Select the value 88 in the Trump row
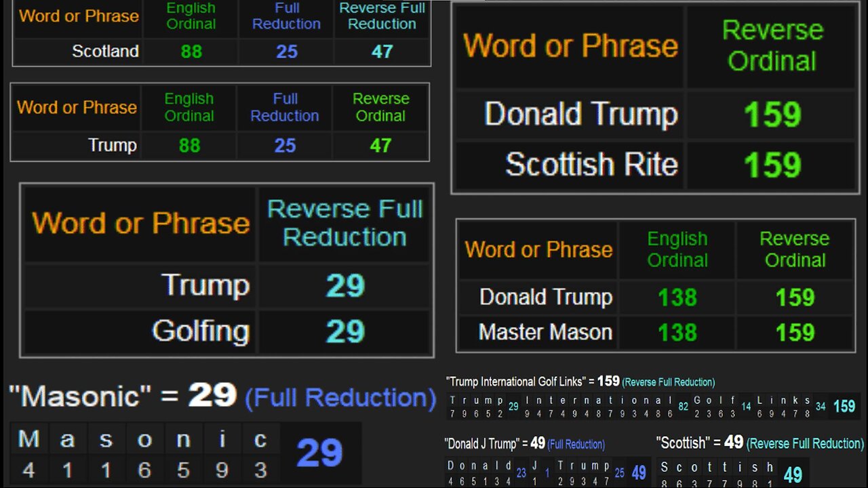 pyautogui.click(x=189, y=146)
